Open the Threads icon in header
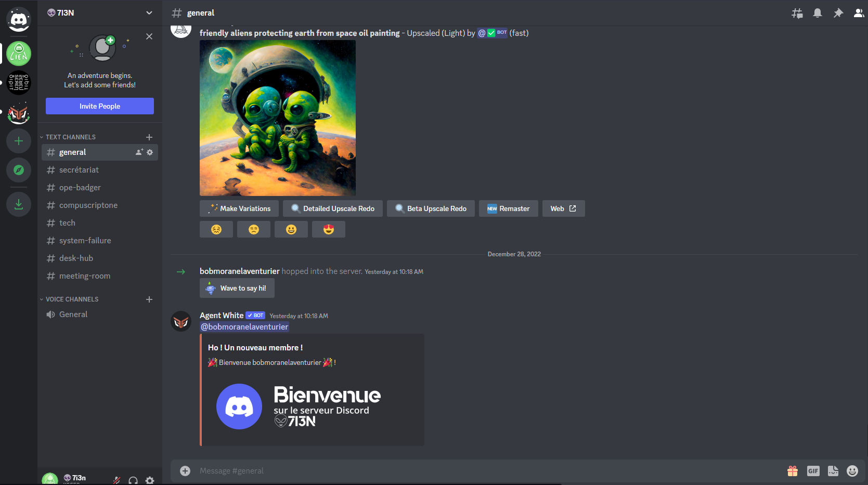Image resolution: width=868 pixels, height=485 pixels. point(797,13)
